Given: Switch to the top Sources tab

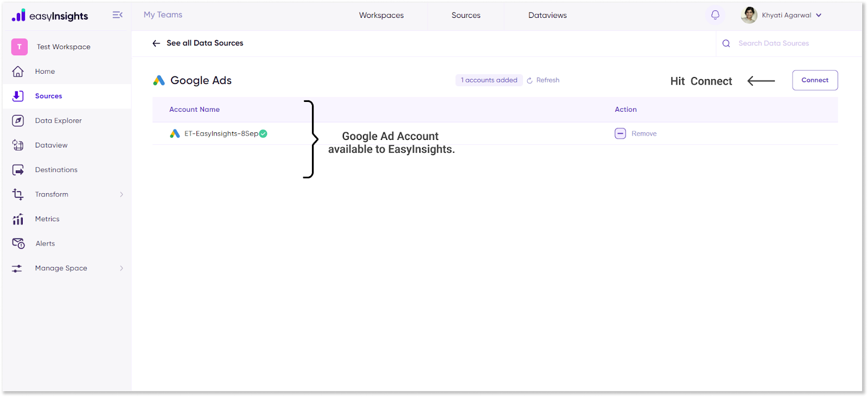Looking at the screenshot, I should [x=466, y=15].
